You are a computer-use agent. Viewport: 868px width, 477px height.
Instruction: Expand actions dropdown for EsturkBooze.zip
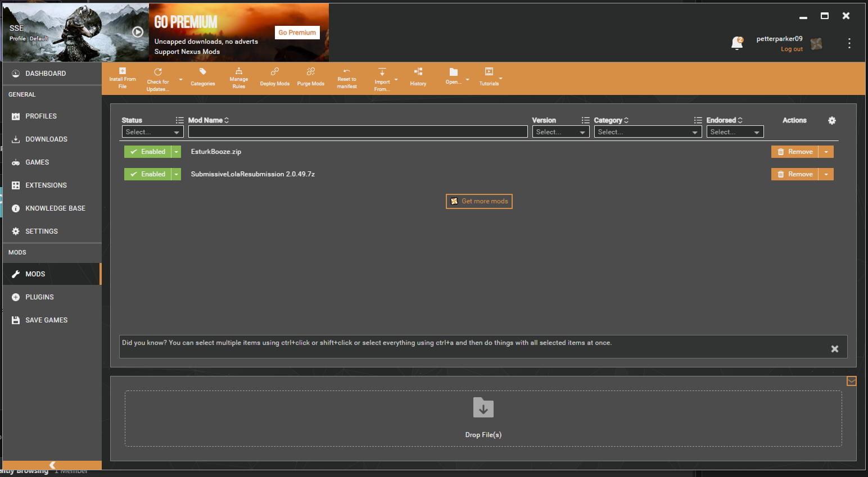[826, 152]
